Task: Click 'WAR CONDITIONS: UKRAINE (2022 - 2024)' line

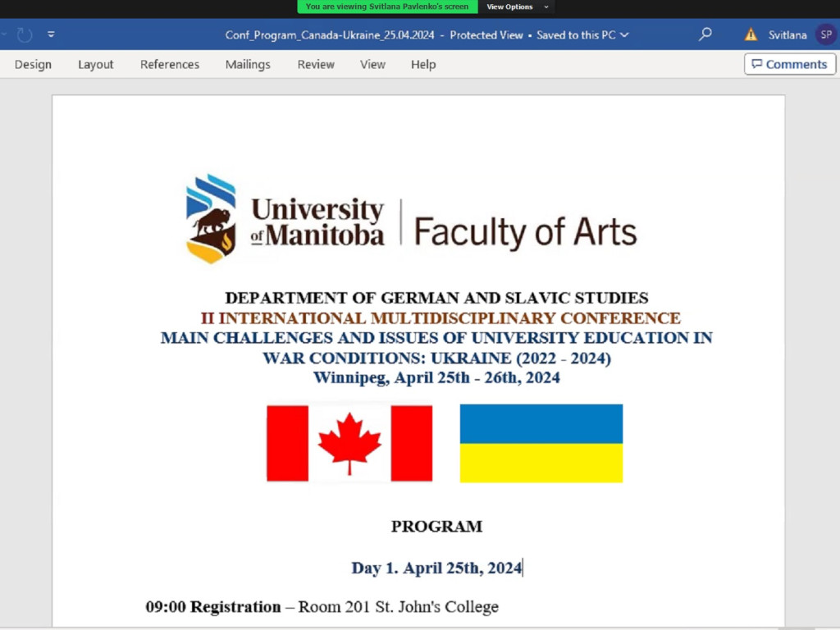Action: click(436, 358)
